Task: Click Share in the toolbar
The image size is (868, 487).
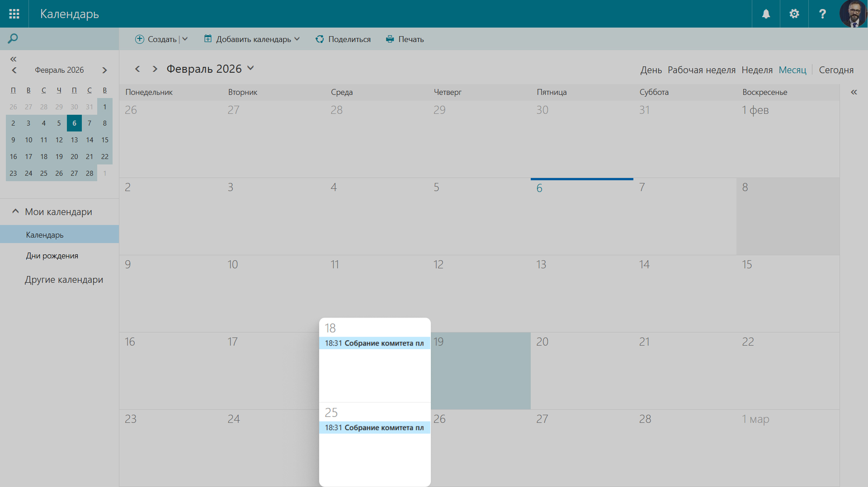Action: (x=343, y=39)
